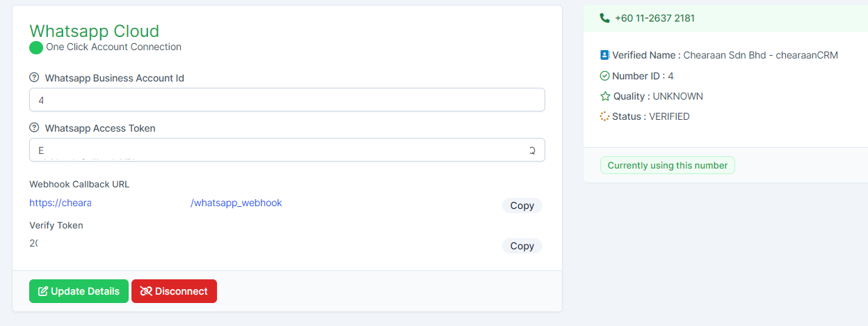Copy the Webhook Callback URL
868x326 pixels.
click(522, 205)
